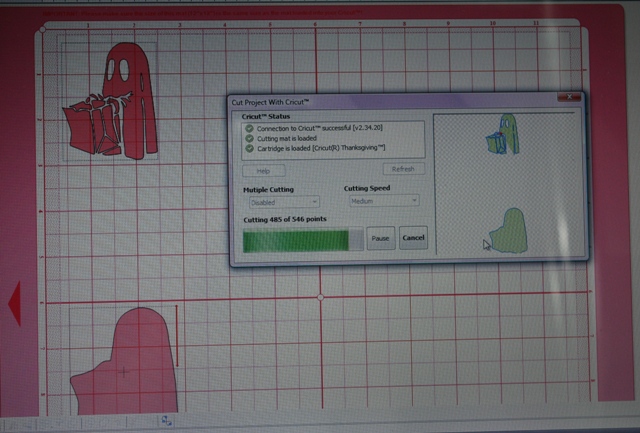Screen dimensions: 640x433
Task: Click the Pause button in cut dialog
Action: click(380, 238)
